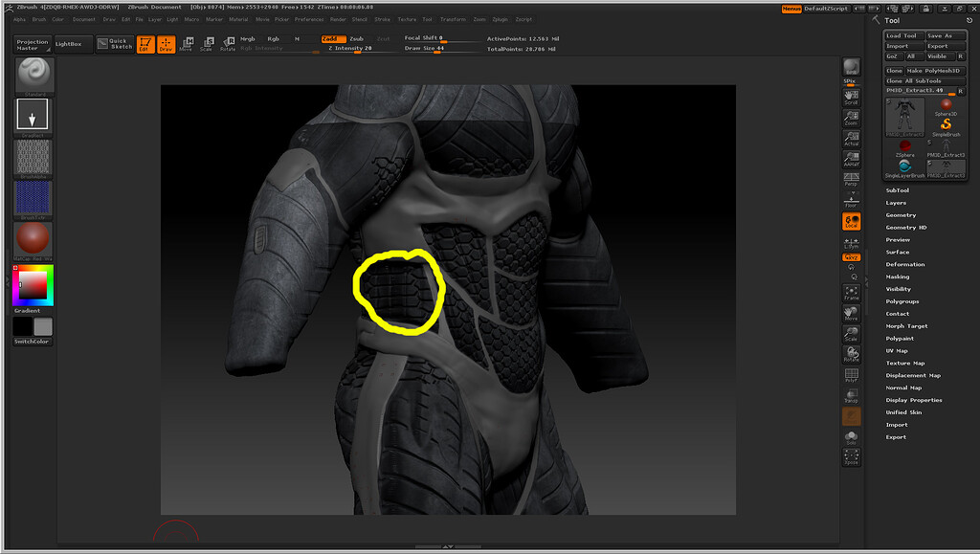This screenshot has height=554, width=980.
Task: Open the Texture menu in the menu bar
Action: point(408,19)
